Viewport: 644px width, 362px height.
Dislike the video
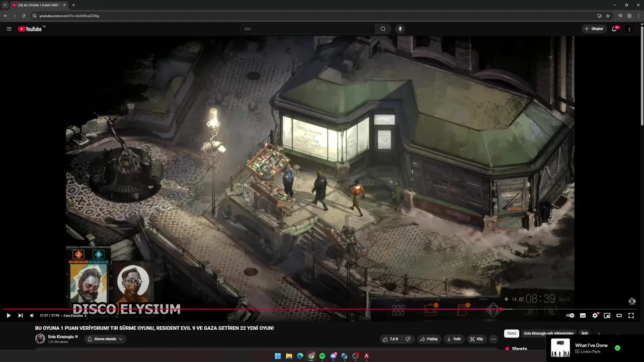(408, 339)
